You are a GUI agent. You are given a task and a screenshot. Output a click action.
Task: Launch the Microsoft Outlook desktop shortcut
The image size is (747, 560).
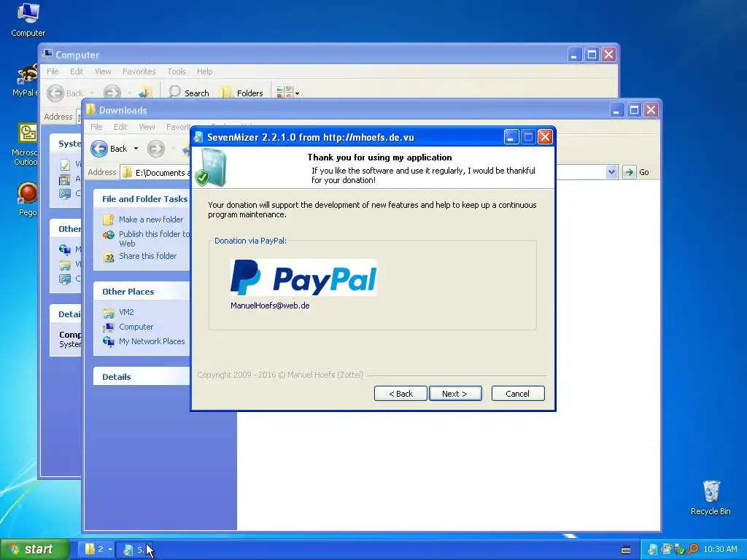[26, 144]
